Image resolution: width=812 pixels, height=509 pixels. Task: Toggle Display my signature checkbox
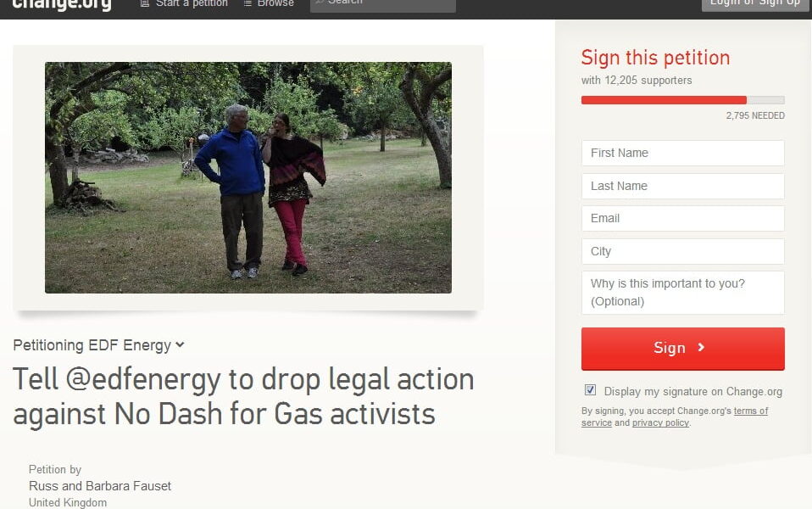[x=590, y=389]
